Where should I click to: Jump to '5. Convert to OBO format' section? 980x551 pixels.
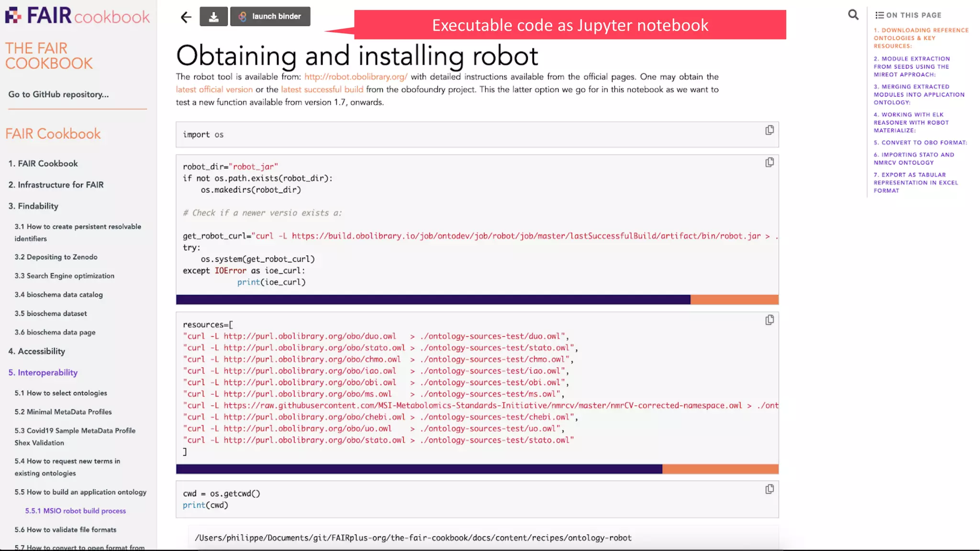pyautogui.click(x=920, y=143)
